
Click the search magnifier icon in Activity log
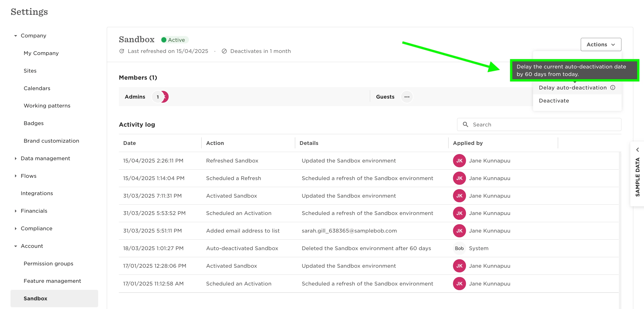pyautogui.click(x=465, y=125)
